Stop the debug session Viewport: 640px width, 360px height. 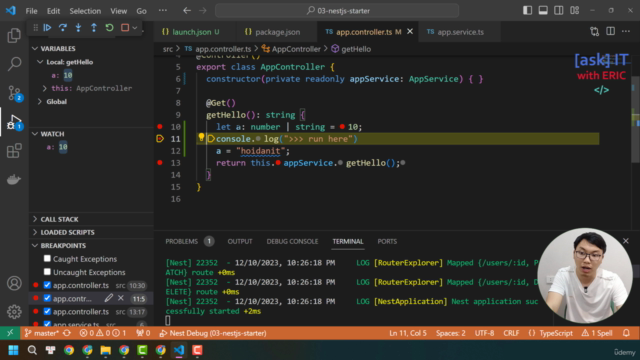[125, 28]
